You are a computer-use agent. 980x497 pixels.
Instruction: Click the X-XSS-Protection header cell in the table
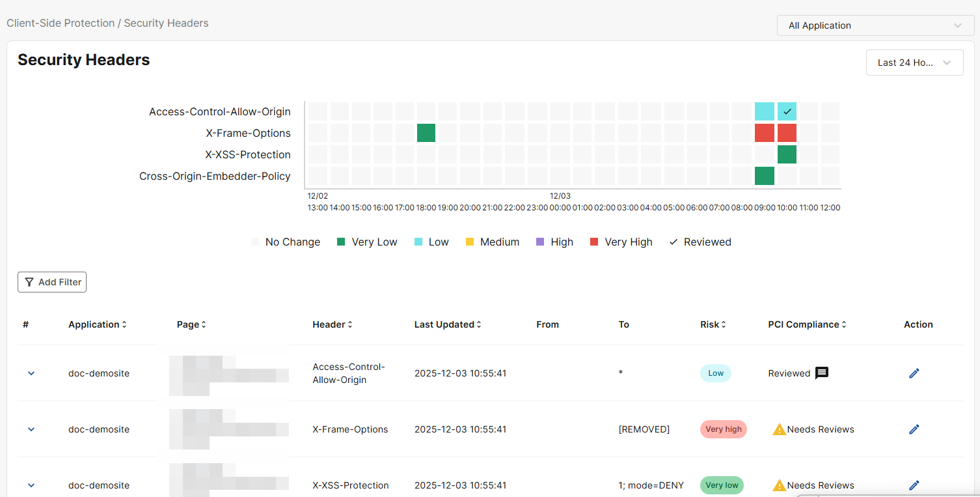[351, 485]
